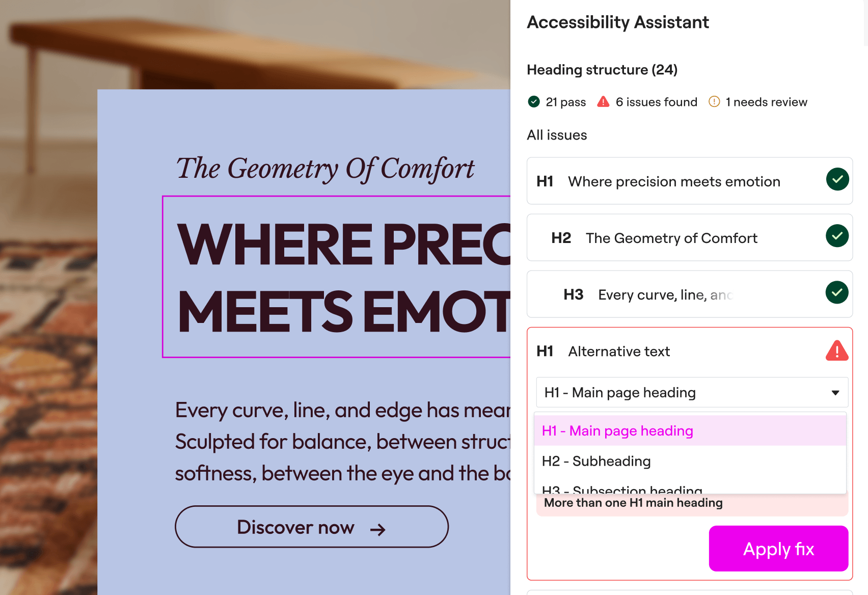Image resolution: width=868 pixels, height=595 pixels.
Task: Click the arrow icon in Discover now
Action: click(x=377, y=530)
